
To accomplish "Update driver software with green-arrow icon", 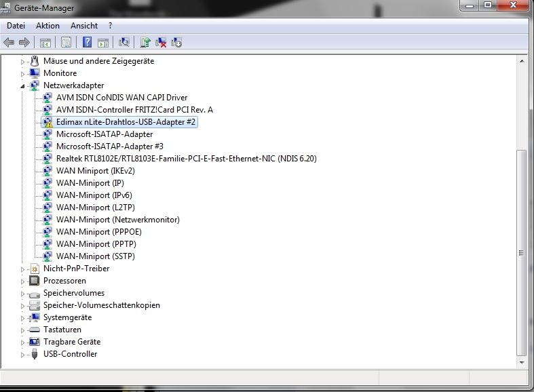I will coord(145,42).
